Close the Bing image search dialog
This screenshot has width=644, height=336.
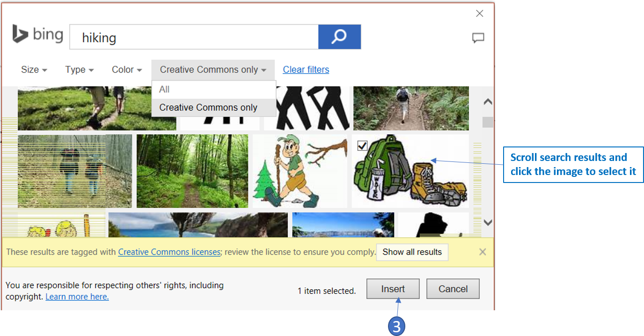(x=479, y=14)
